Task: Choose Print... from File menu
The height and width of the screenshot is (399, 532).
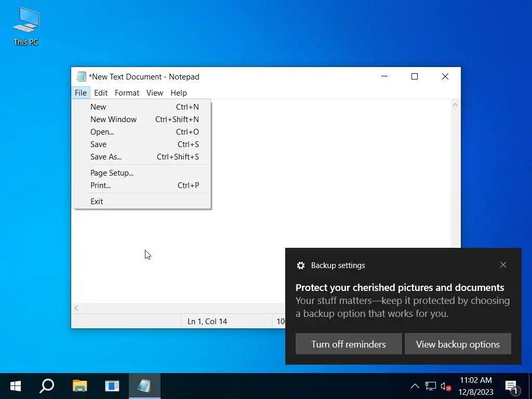Action: [142, 185]
